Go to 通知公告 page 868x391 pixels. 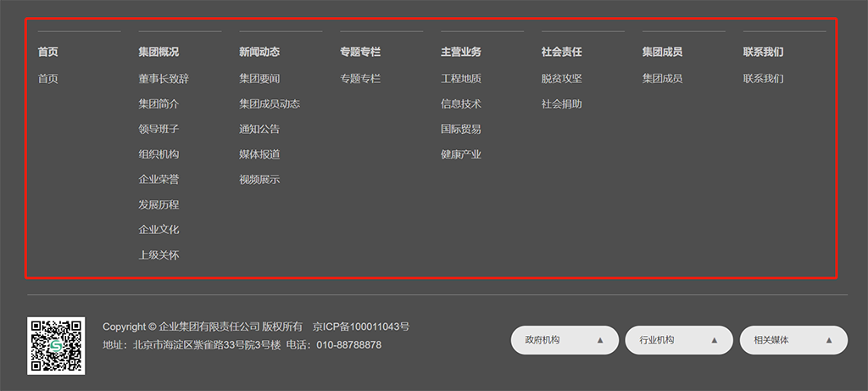tap(259, 129)
